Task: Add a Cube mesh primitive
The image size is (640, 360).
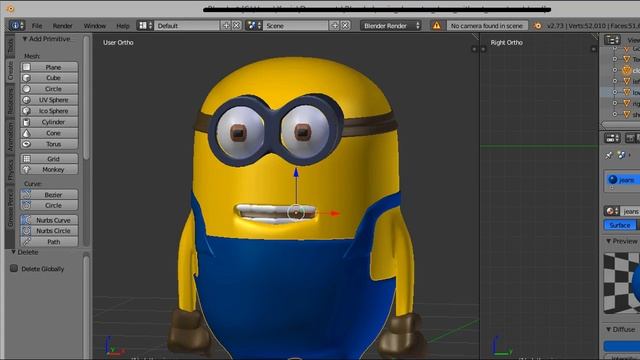Action: [49, 78]
